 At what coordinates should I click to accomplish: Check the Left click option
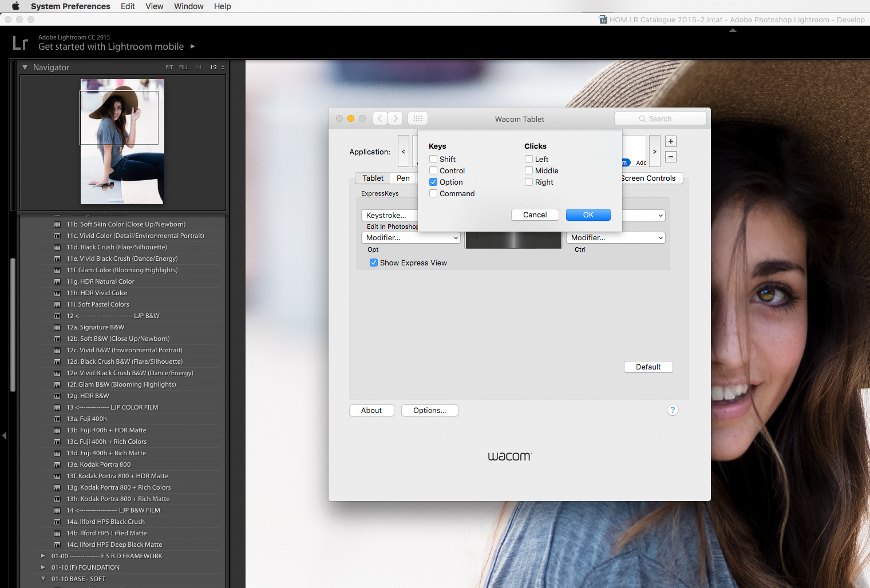(x=528, y=159)
